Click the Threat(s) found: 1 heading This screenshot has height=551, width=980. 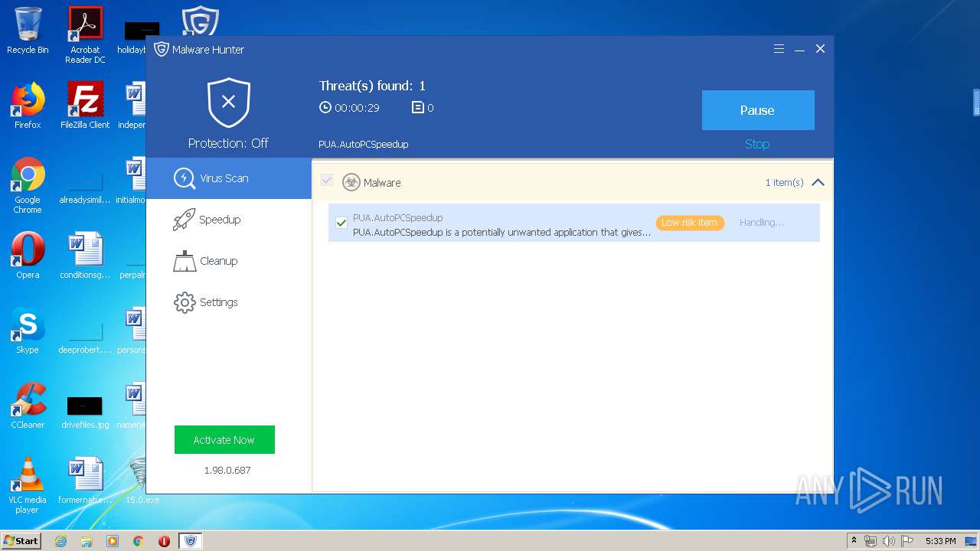(372, 86)
